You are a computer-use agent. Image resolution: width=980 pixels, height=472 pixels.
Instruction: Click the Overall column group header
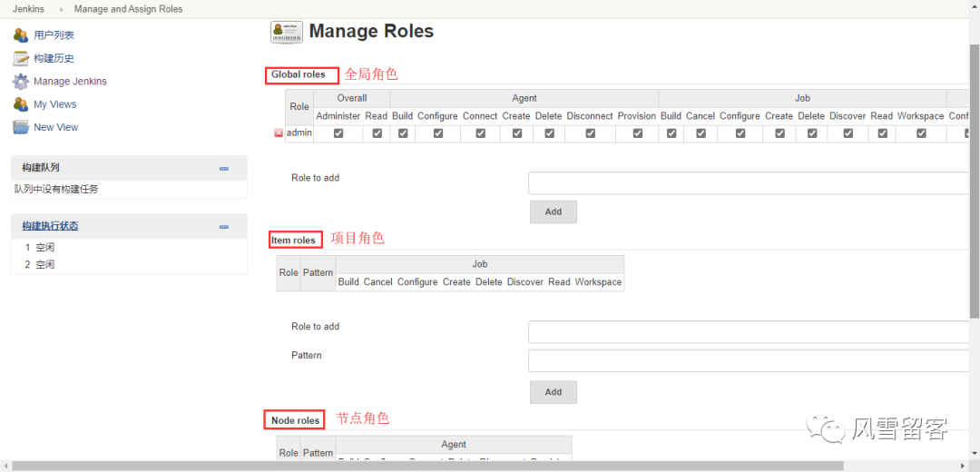(352, 98)
